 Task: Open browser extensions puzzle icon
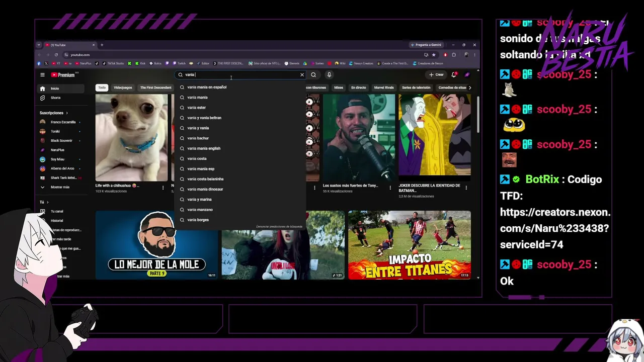[x=453, y=55]
